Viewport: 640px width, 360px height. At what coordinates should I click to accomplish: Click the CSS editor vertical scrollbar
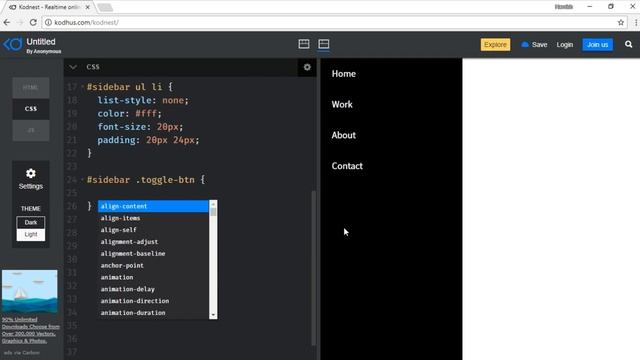[x=313, y=267]
